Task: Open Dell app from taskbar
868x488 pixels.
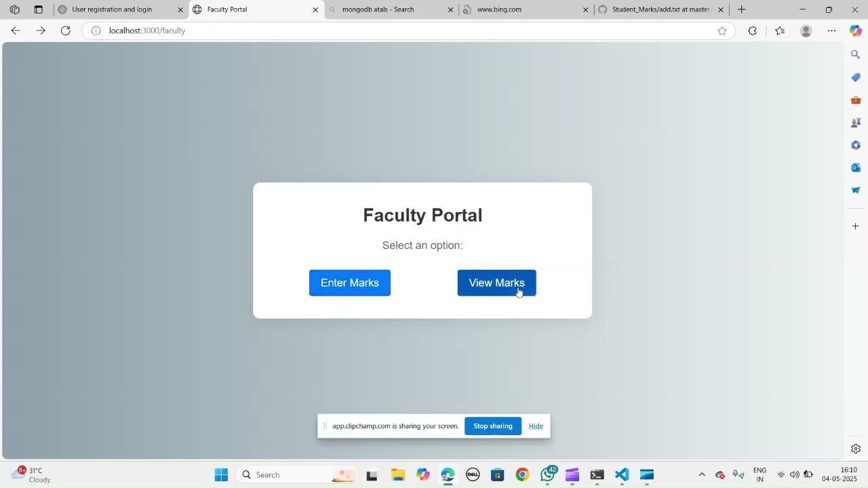Action: click(x=473, y=474)
